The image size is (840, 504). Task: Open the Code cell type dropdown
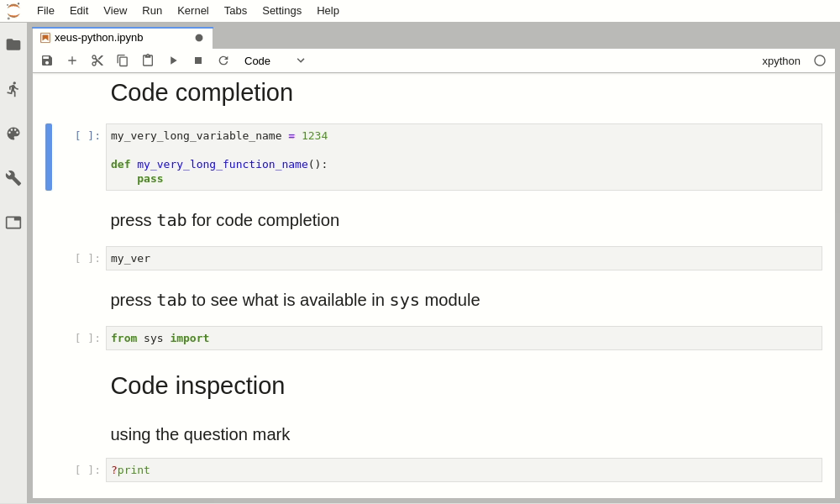click(273, 60)
